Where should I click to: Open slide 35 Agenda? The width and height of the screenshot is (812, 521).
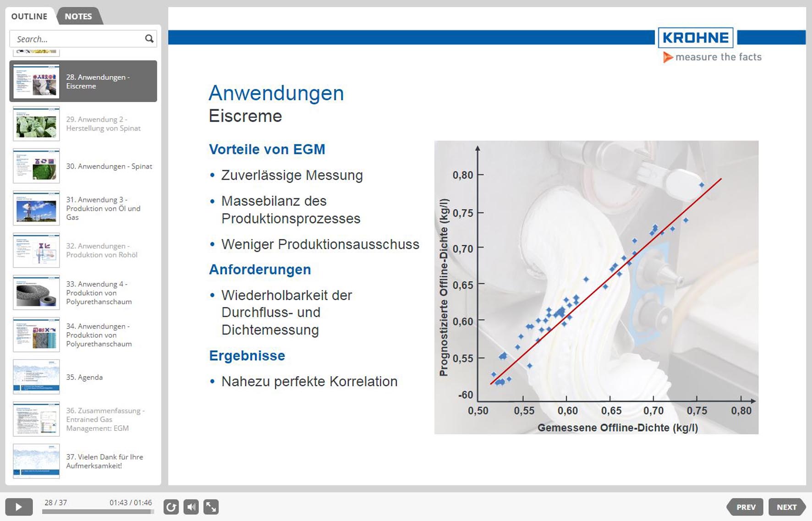84,377
